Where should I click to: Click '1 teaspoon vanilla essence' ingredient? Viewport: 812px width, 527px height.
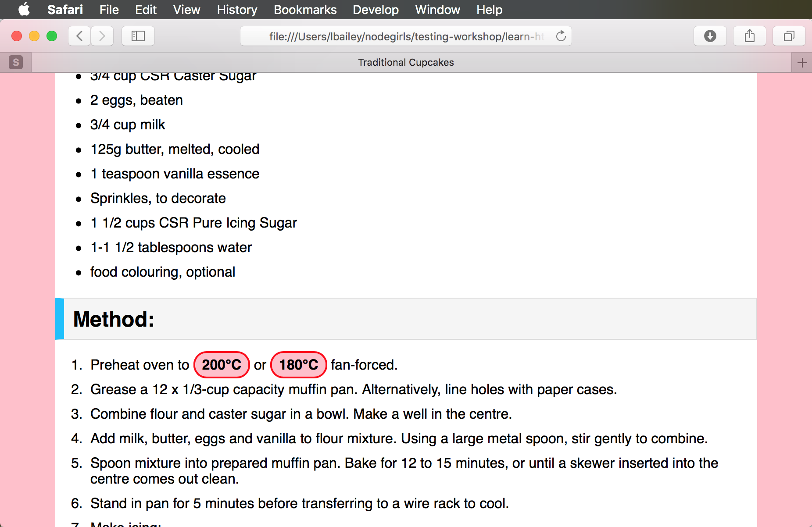(175, 174)
